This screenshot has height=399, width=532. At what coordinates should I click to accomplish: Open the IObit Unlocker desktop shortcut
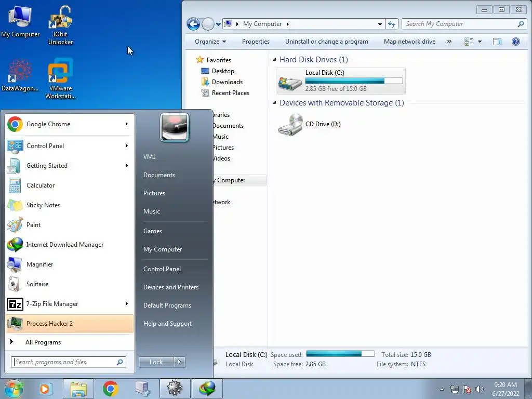[60, 25]
